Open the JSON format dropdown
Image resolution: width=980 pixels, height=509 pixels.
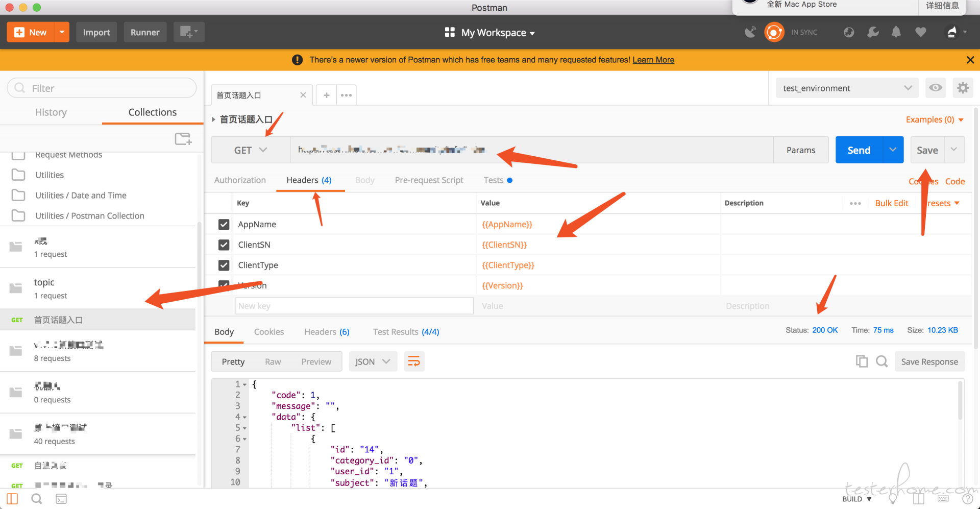point(373,361)
